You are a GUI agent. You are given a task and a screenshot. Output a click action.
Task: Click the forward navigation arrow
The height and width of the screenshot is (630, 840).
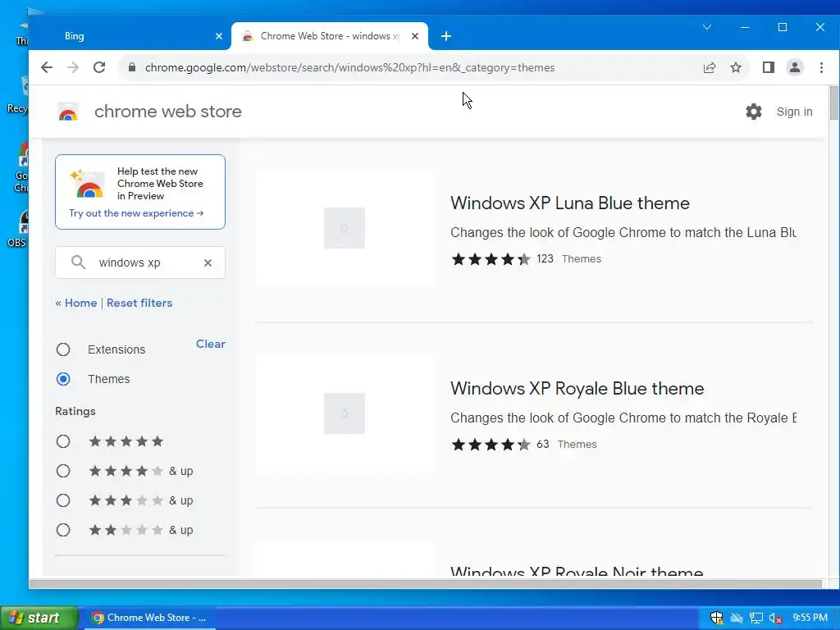[x=73, y=67]
